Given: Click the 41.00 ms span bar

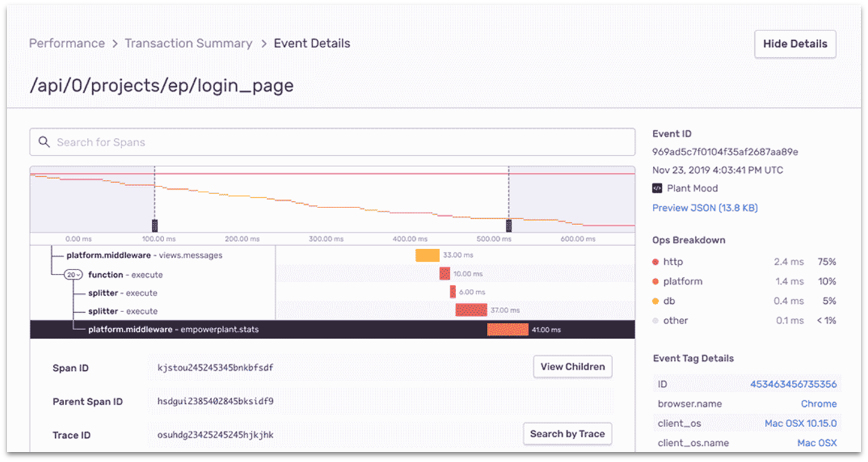Looking at the screenshot, I should 508,329.
